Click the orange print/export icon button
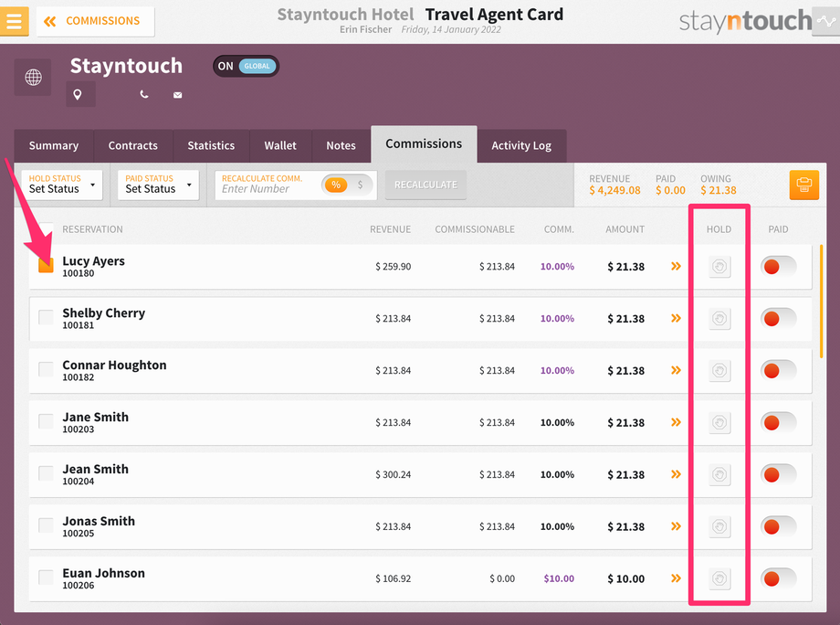 click(x=803, y=185)
